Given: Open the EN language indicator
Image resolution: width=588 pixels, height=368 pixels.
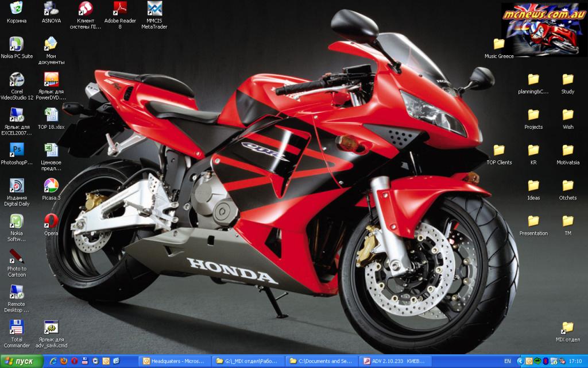Looking at the screenshot, I should pyautogui.click(x=508, y=361).
